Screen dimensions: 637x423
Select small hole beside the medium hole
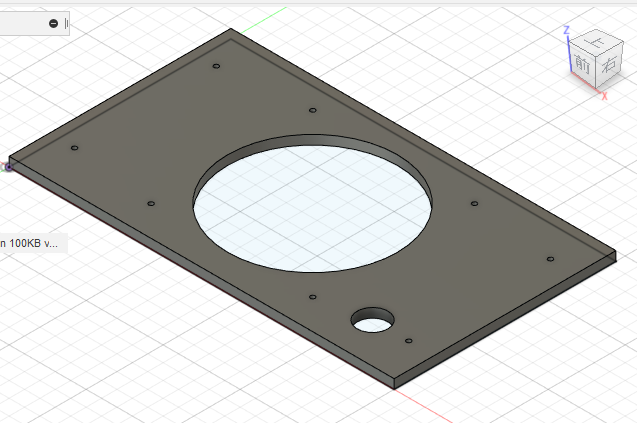409,341
